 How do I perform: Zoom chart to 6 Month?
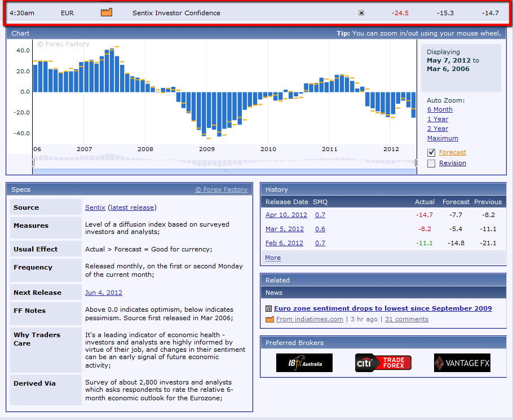[440, 109]
